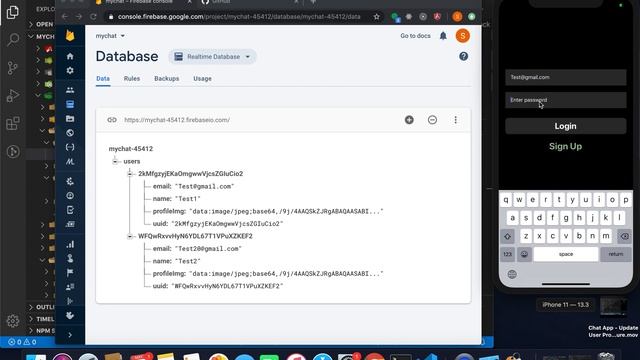
Task: Open the Realtime Database type dropdown
Action: (x=213, y=57)
